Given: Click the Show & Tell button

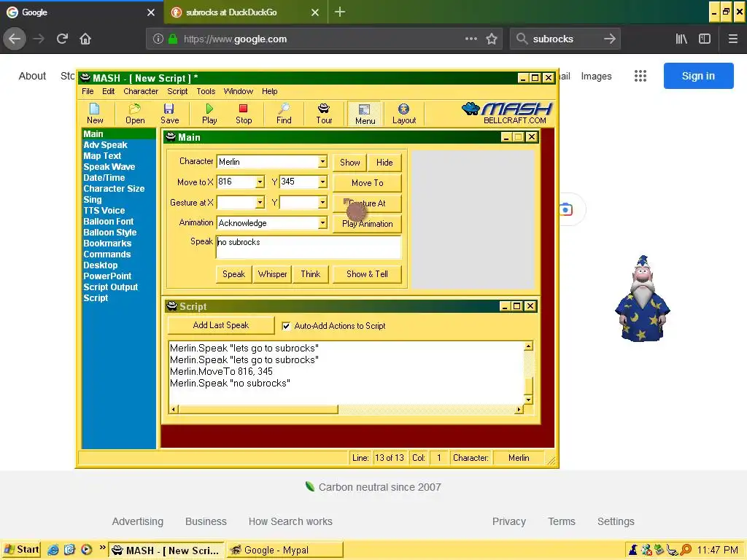Looking at the screenshot, I should pyautogui.click(x=367, y=274).
